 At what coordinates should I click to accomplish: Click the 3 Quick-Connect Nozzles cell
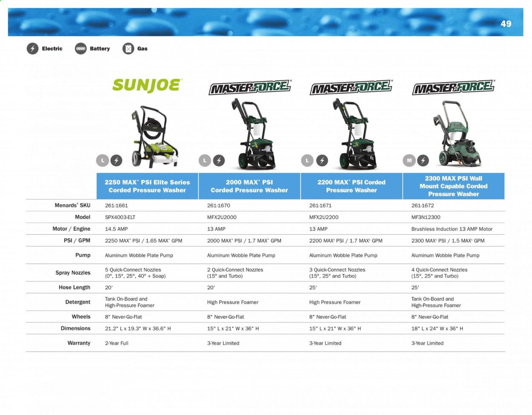337,273
